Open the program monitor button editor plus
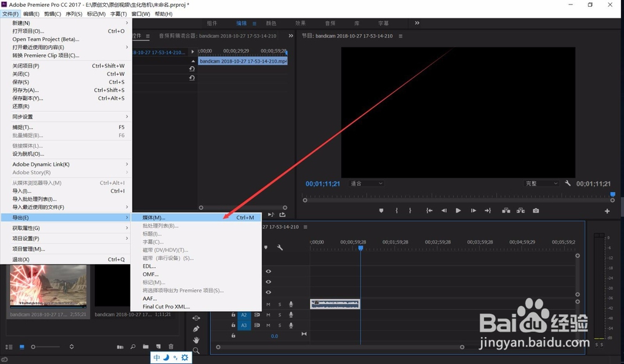The width and height of the screenshot is (624, 364). 607,211
